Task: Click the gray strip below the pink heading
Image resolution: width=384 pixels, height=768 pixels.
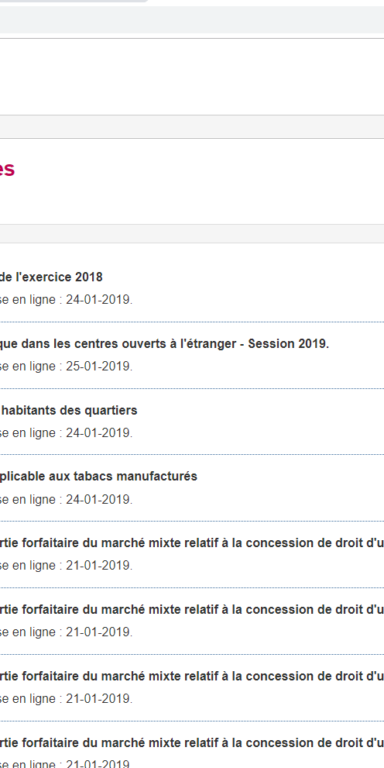Action: click(x=192, y=234)
